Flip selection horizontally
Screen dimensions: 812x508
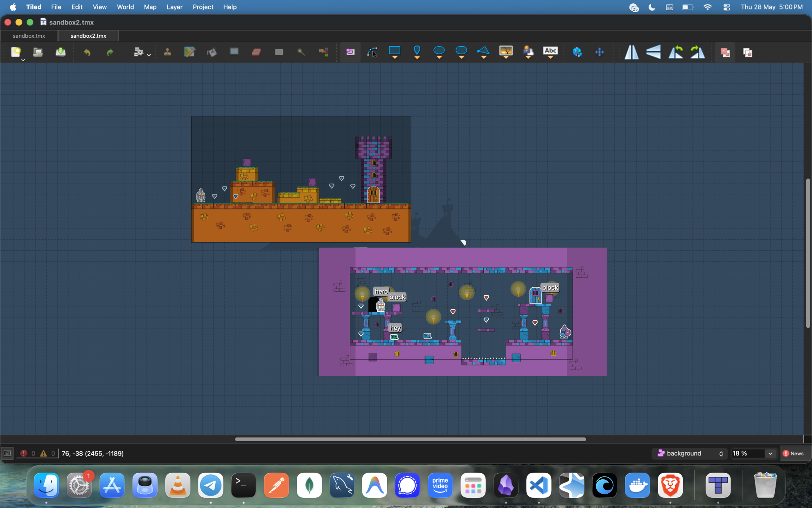pyautogui.click(x=632, y=52)
